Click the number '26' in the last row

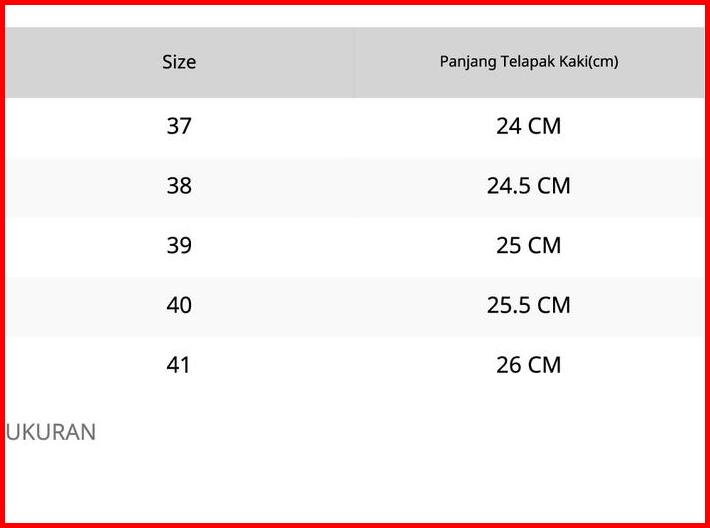(x=509, y=365)
